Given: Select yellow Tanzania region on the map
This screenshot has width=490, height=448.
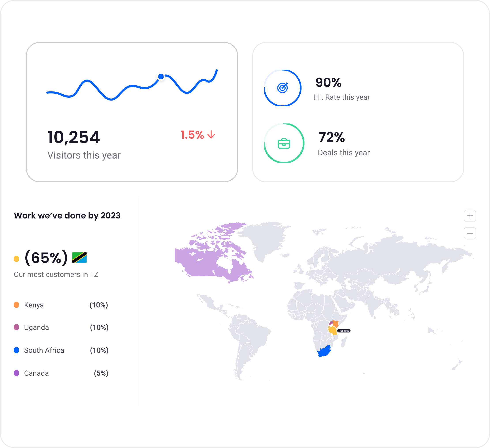Looking at the screenshot, I should [332, 330].
